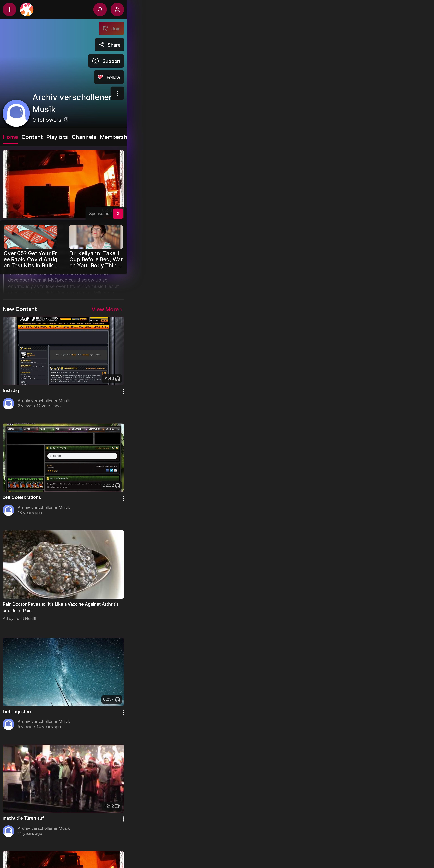Switch to the Content tab
The height and width of the screenshot is (868, 434).
click(x=32, y=137)
